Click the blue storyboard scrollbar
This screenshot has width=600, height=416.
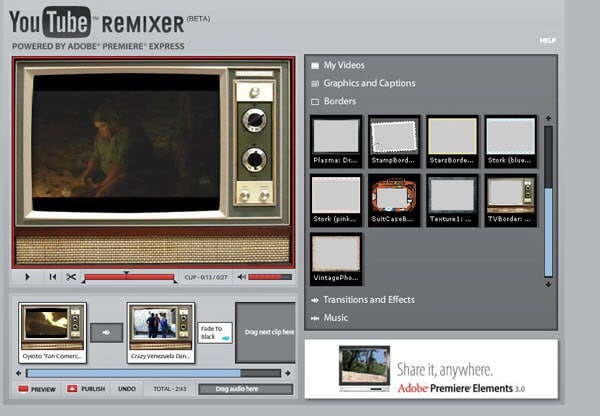pos(134,373)
